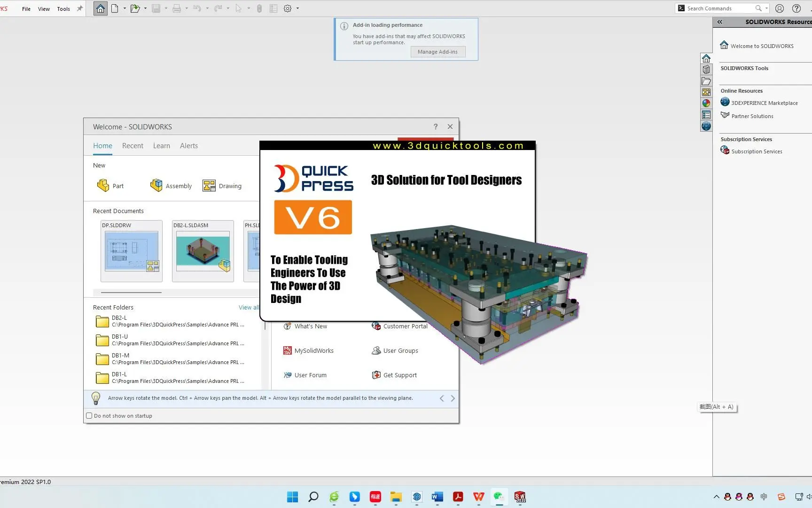Open the View Palette task pane tab
Image resolution: width=812 pixels, height=508 pixels.
point(706,92)
